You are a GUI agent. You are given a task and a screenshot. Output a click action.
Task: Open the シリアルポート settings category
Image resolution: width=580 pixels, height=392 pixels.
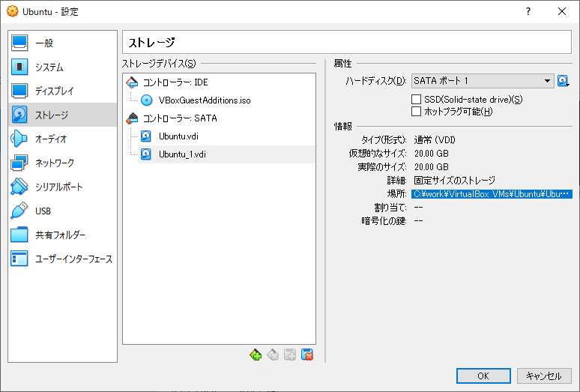coord(62,187)
